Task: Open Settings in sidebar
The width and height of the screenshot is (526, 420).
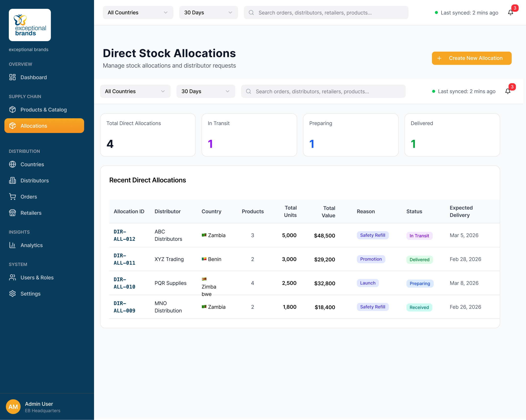Action: click(44, 294)
